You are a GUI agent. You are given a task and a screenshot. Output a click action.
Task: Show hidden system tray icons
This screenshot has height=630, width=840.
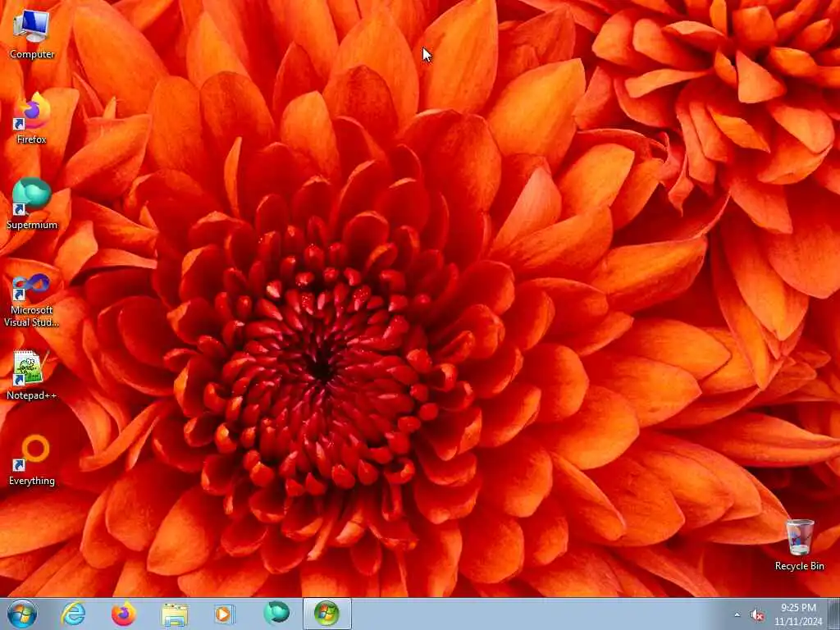pyautogui.click(x=737, y=615)
